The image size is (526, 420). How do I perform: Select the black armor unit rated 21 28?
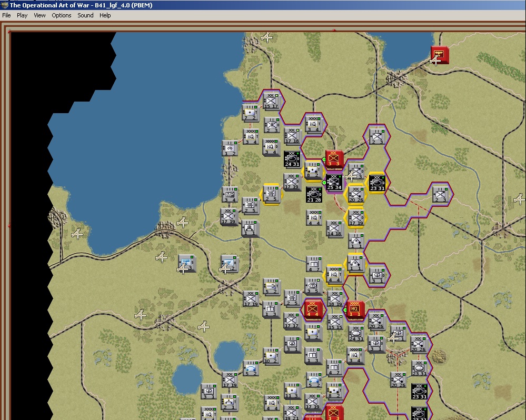pyautogui.click(x=314, y=194)
